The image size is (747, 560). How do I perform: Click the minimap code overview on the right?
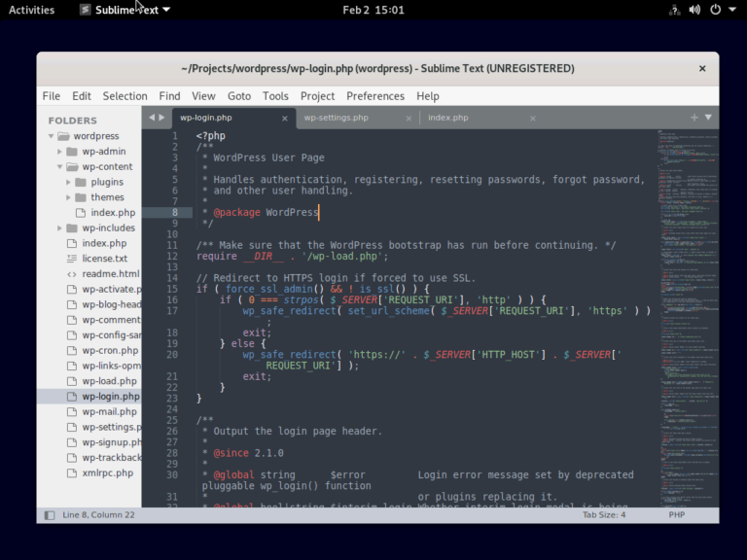687,292
